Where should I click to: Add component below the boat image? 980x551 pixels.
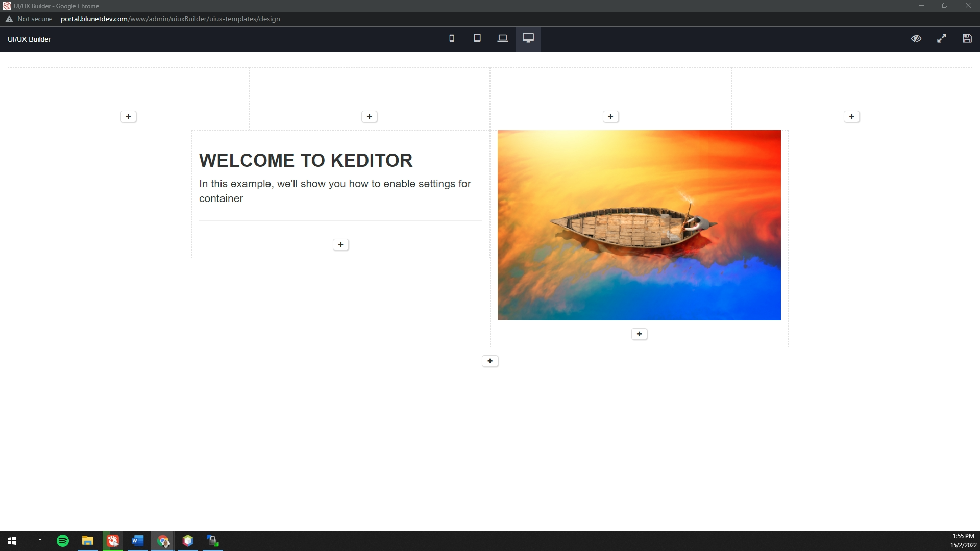[x=639, y=334]
